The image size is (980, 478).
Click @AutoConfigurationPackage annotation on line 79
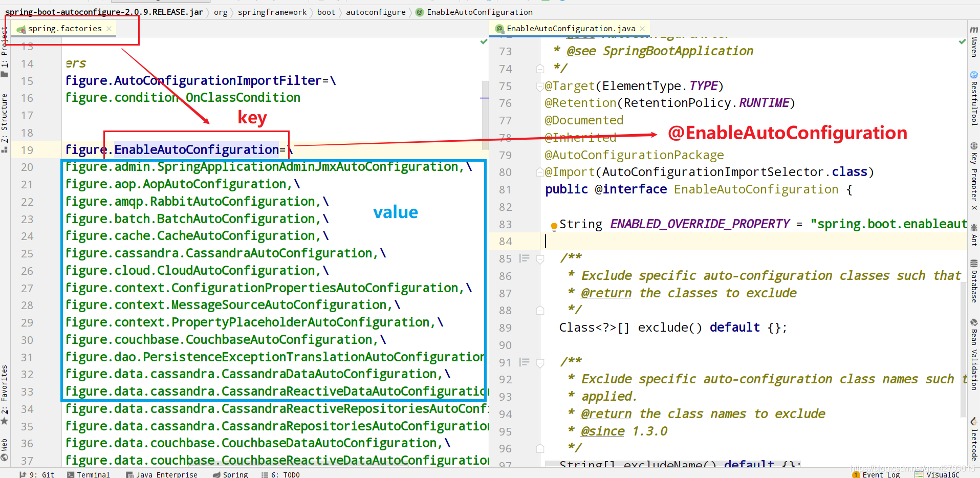(x=634, y=155)
